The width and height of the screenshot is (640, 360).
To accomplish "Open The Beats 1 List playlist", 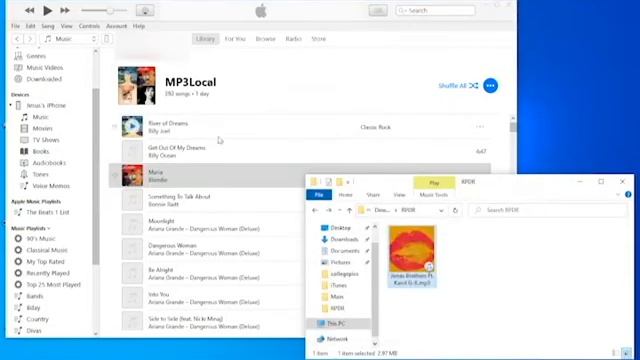I will (x=48, y=212).
